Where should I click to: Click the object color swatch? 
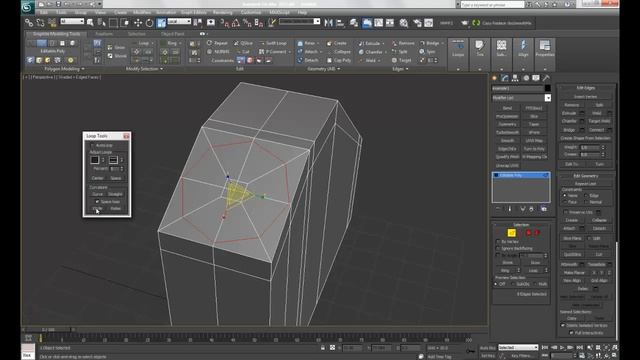[x=547, y=88]
